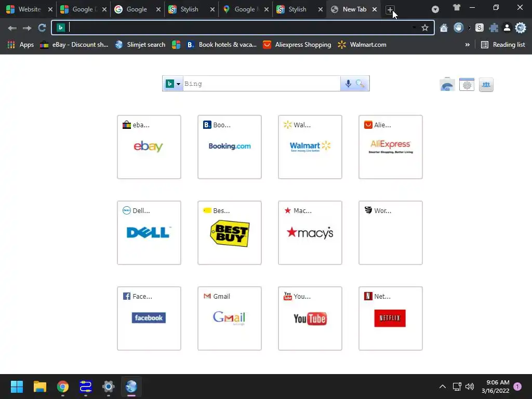
Task: Open the Windows Start menu
Action: pyautogui.click(x=17, y=387)
